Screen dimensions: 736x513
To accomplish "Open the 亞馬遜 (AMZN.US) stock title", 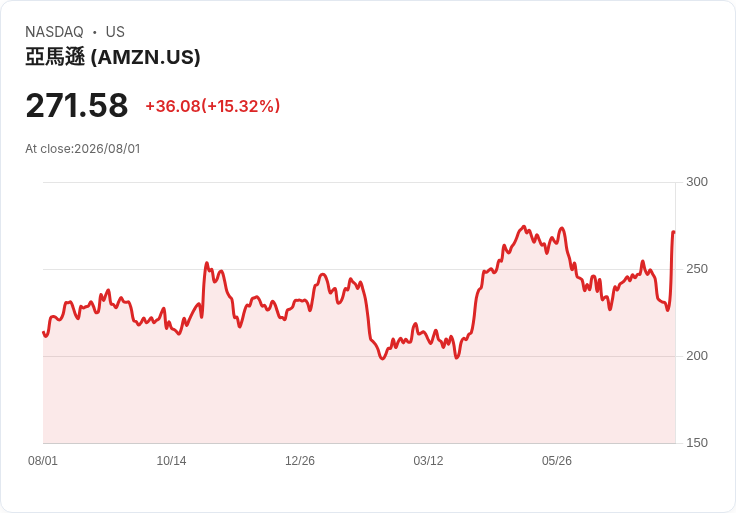I will point(113,57).
